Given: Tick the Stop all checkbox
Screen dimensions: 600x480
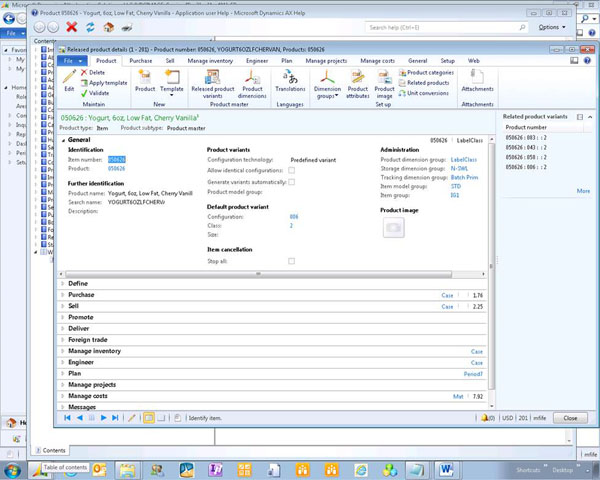Looking at the screenshot, I should (291, 260).
